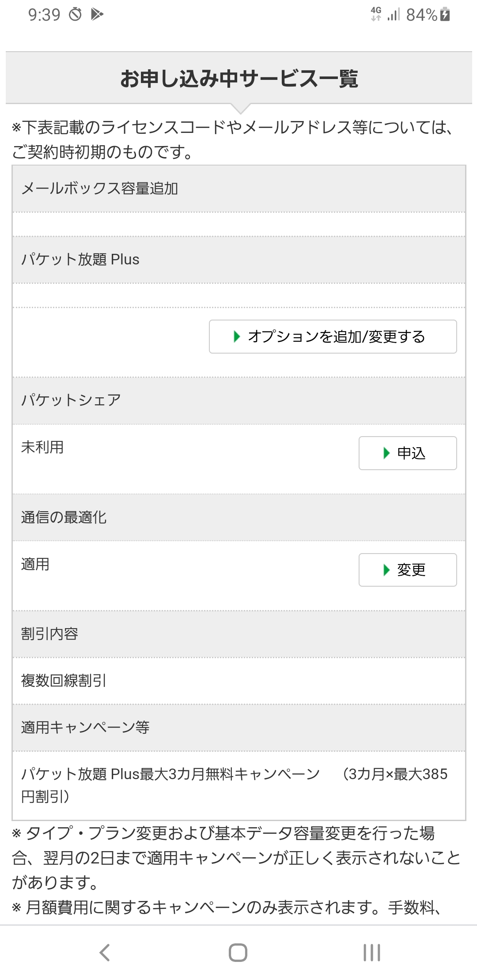The image size is (477, 980).
Task: Tap the alarm-off icon beside the clock
Action: (75, 15)
